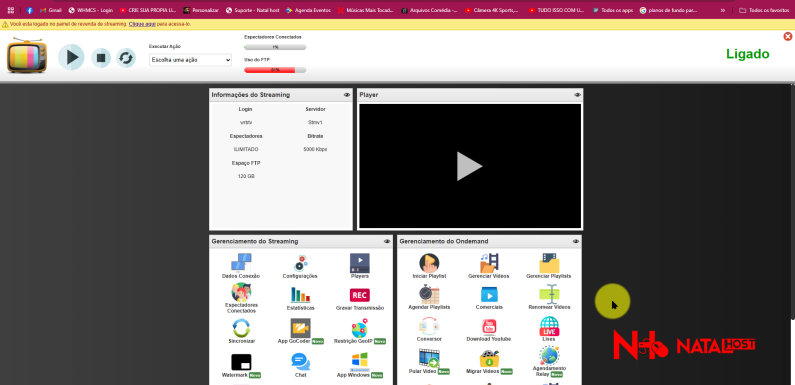This screenshot has height=385, width=795.
Task: Open the apps grid icon in bookmarks bar
Action: (x=10, y=10)
